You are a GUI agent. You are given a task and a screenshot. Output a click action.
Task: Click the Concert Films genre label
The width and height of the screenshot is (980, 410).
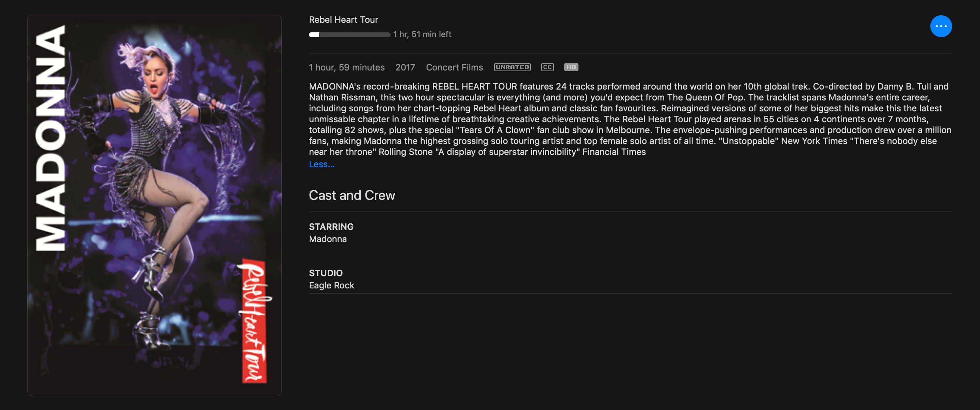click(x=454, y=67)
